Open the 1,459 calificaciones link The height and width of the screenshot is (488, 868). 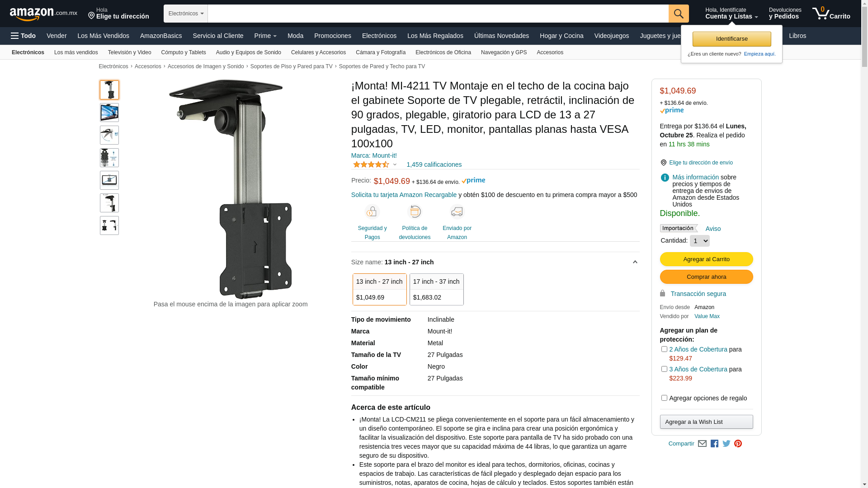(x=434, y=164)
